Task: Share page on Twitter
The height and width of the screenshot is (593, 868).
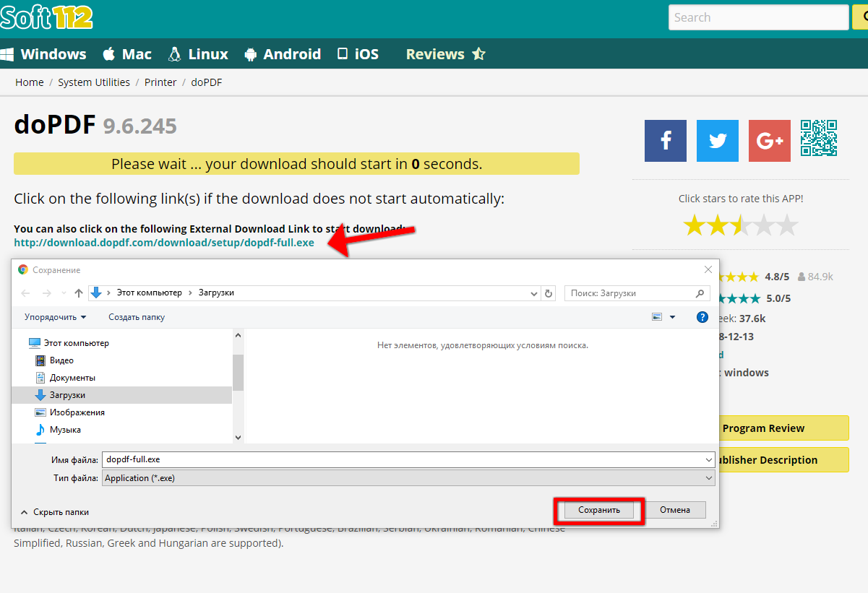Action: pyautogui.click(x=718, y=140)
